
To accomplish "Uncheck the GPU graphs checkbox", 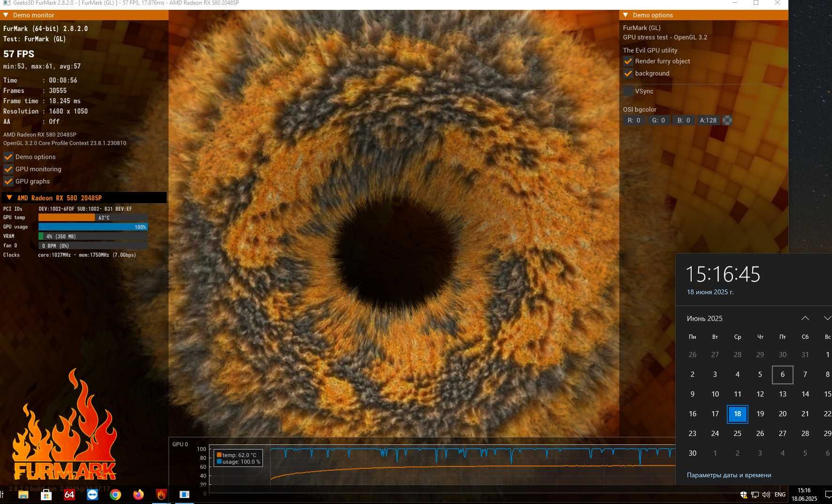I will (8, 181).
